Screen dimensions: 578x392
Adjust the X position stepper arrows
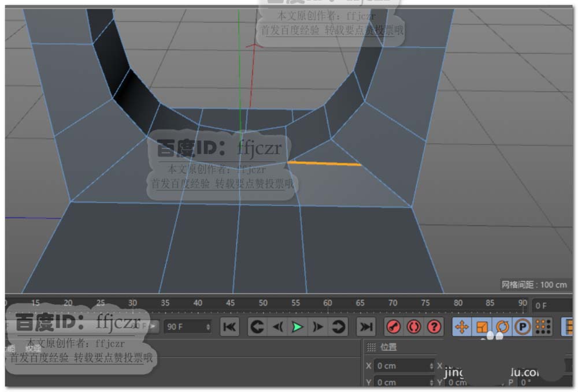pyautogui.click(x=431, y=366)
